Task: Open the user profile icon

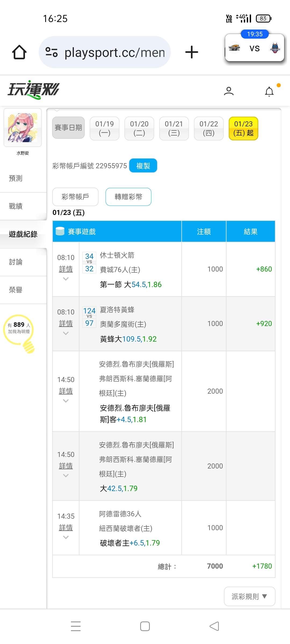Action: point(229,91)
